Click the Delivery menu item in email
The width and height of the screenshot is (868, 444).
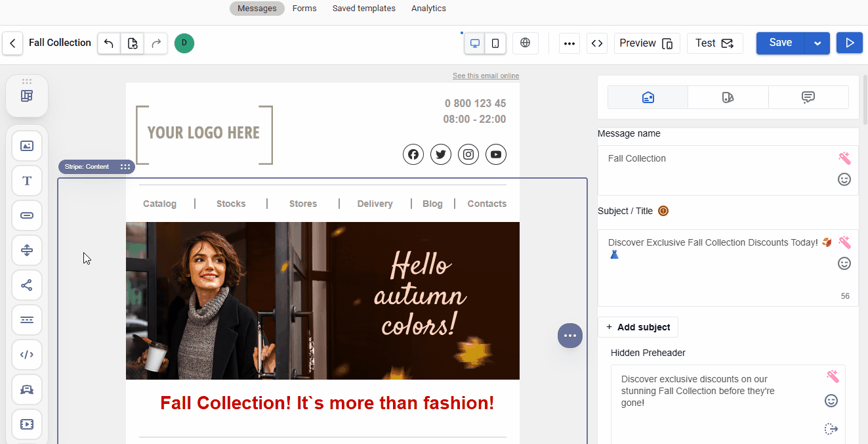tap(375, 204)
